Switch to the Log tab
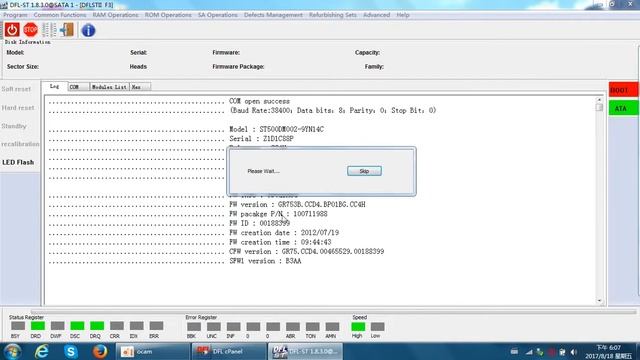Viewport: 640px width, 360px height. coord(55,86)
